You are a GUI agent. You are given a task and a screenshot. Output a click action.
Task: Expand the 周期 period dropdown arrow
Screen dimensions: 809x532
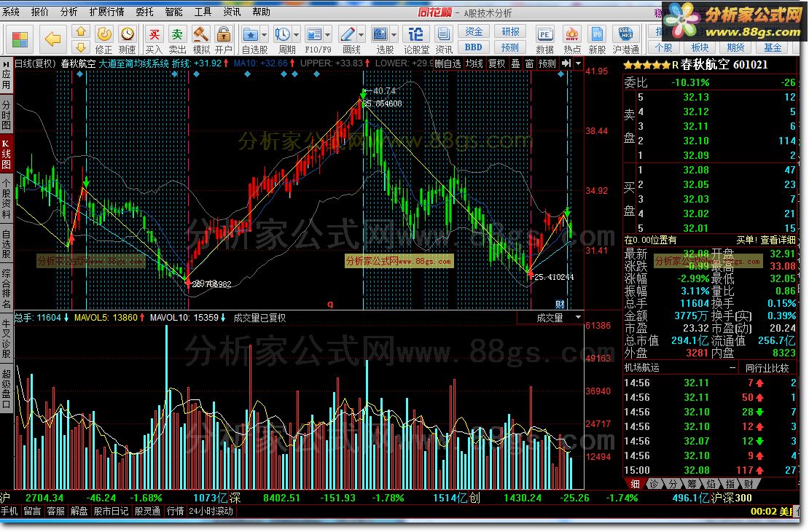pyautogui.click(x=296, y=35)
